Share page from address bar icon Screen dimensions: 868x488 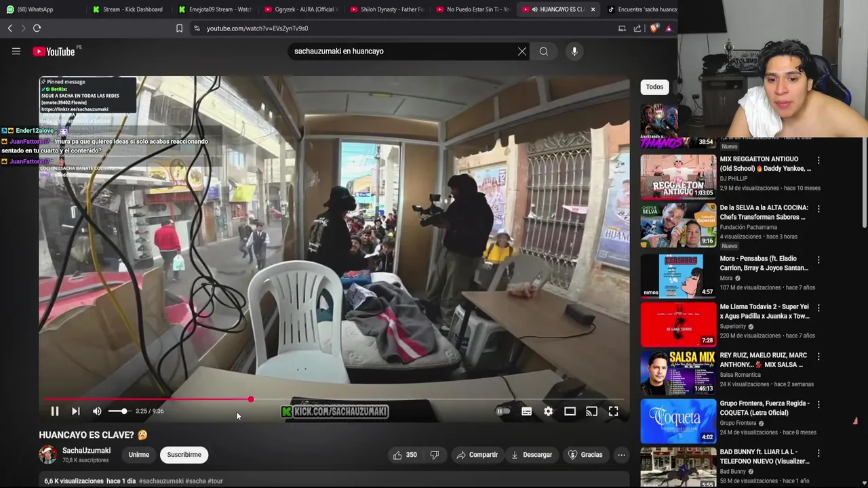coord(637,28)
